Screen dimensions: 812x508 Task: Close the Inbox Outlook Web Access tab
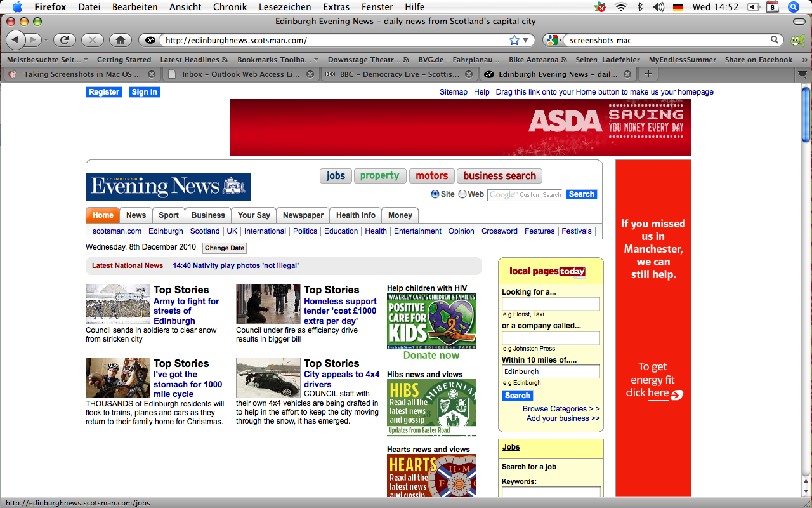[310, 74]
